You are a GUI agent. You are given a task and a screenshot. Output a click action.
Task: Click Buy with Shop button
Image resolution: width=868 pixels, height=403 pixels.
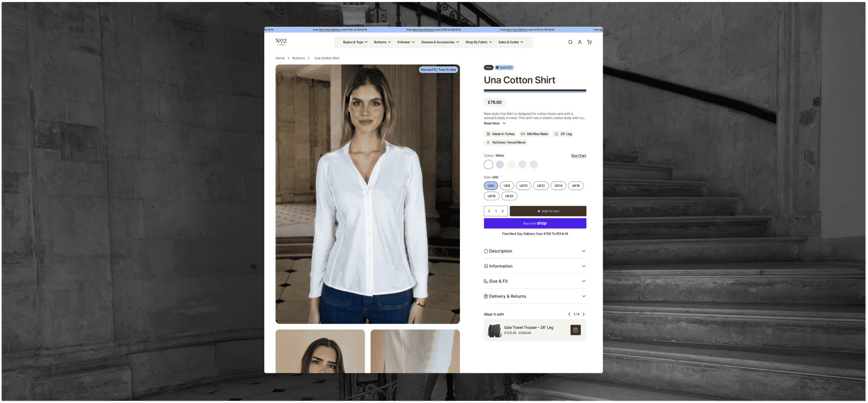click(x=535, y=223)
